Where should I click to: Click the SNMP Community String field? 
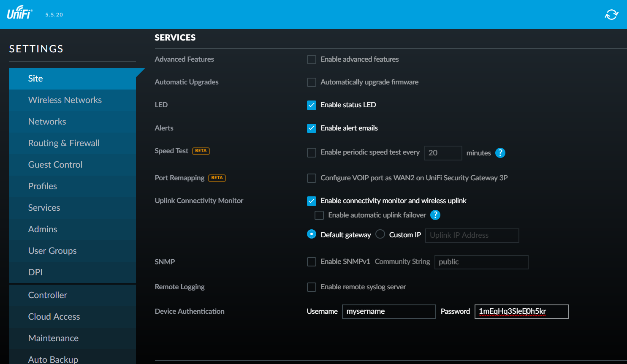click(x=481, y=262)
